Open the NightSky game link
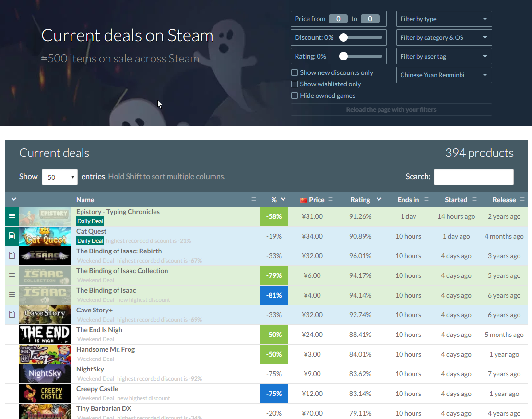This screenshot has width=532, height=419. pos(90,369)
